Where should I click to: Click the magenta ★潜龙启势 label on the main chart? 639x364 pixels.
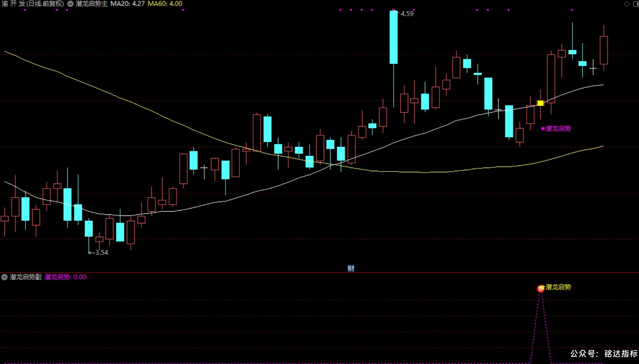[x=556, y=129]
